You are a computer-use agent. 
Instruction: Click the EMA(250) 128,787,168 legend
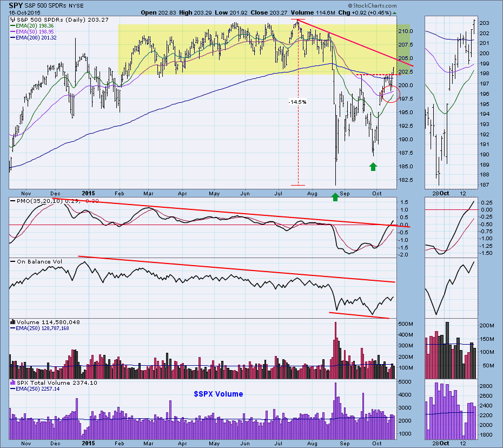39,328
